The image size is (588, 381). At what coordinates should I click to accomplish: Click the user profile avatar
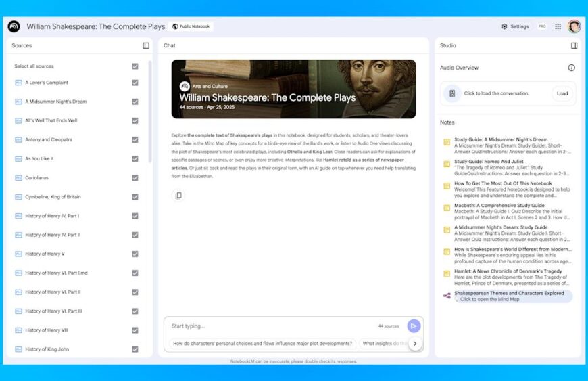click(x=574, y=26)
